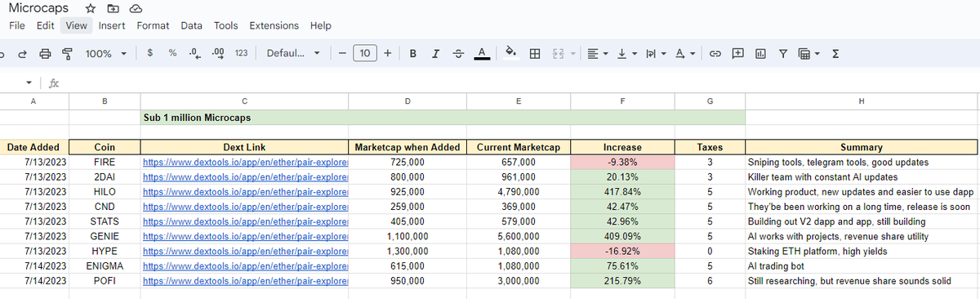Open the Help menu
The width and height of the screenshot is (980, 299).
point(321,25)
